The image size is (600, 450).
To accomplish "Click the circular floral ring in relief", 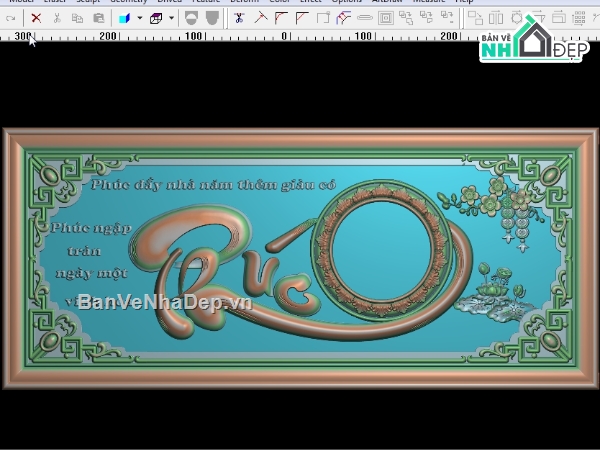I will pyautogui.click(x=382, y=250).
